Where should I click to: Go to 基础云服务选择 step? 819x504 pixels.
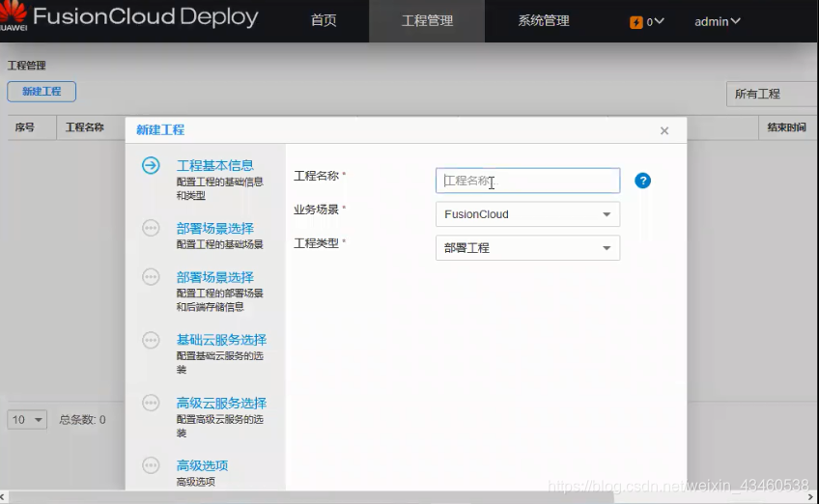[x=221, y=340]
